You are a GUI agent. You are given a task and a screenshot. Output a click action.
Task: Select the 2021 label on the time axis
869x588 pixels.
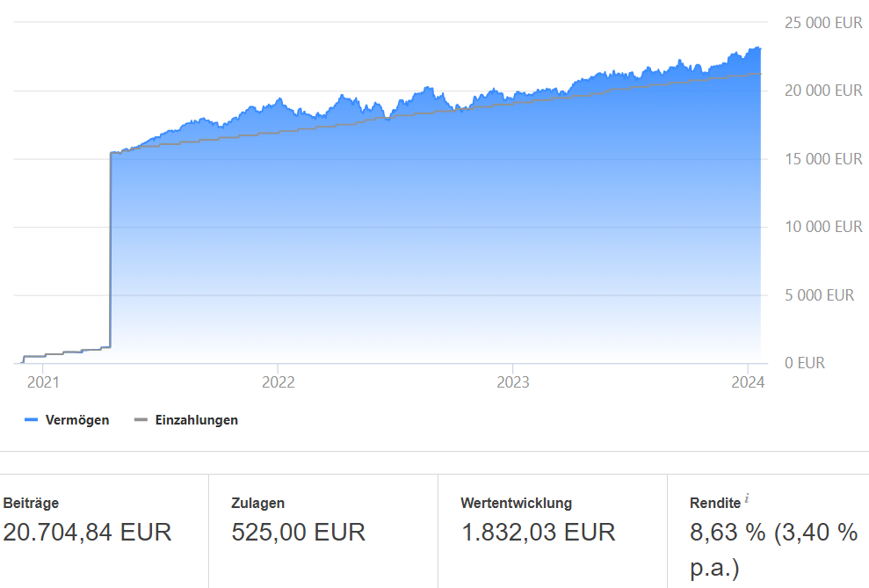pyautogui.click(x=43, y=382)
